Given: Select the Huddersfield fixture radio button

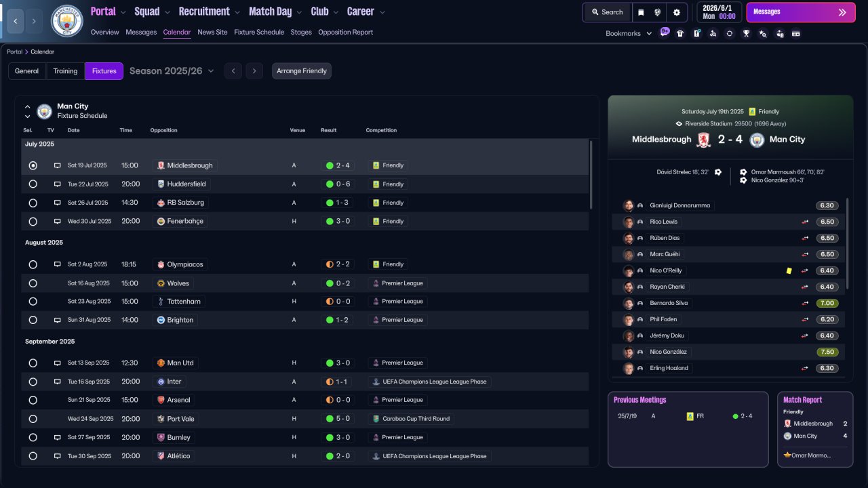Looking at the screenshot, I should (33, 184).
